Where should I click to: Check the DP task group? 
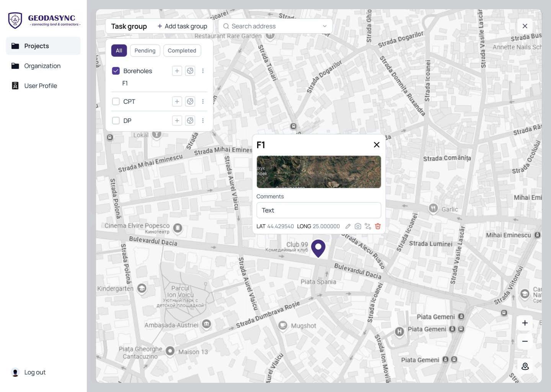coord(116,120)
